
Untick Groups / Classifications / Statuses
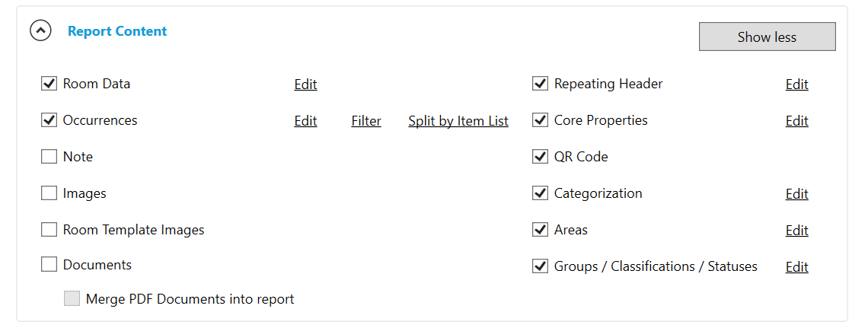(541, 266)
